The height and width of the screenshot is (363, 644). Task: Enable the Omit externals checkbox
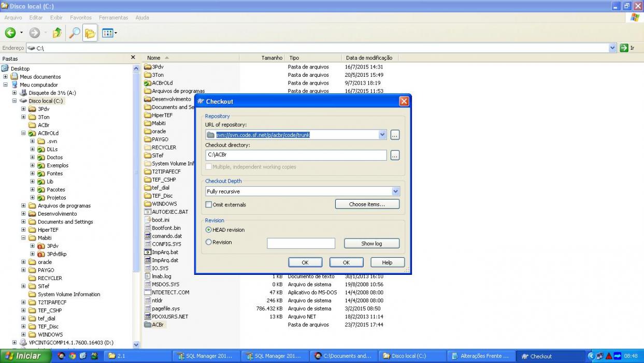tap(209, 205)
